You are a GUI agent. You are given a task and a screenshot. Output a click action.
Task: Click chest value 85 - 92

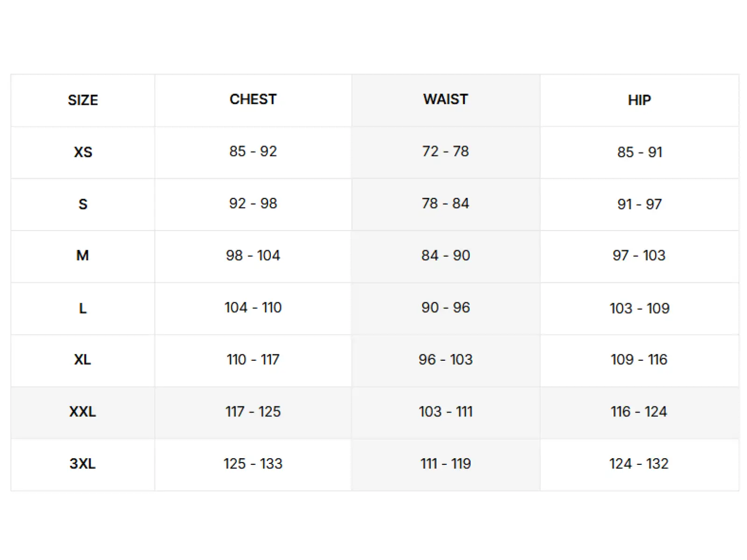click(253, 151)
